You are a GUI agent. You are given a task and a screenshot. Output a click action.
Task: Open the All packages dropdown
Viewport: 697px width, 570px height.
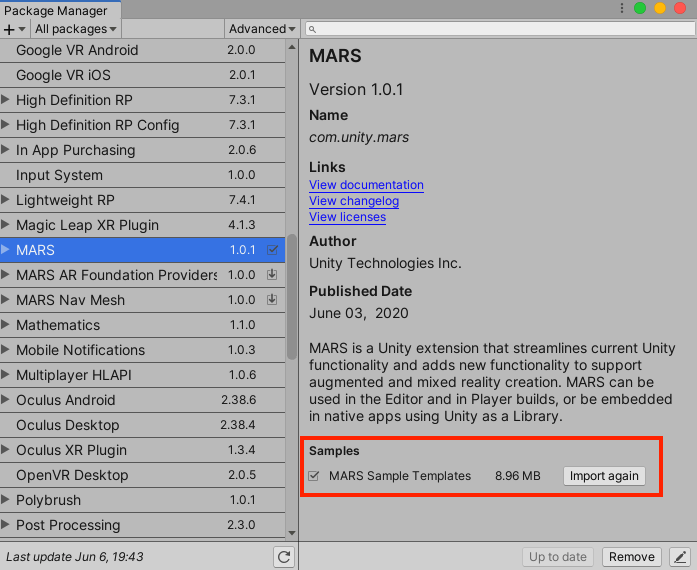point(76,29)
